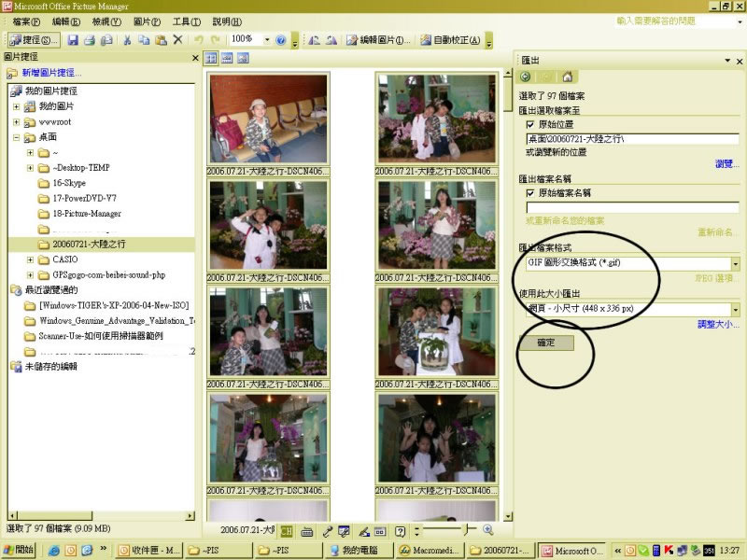Image resolution: width=747 pixels, height=560 pixels.
Task: Click the IME help question icon
Action: [x=401, y=531]
